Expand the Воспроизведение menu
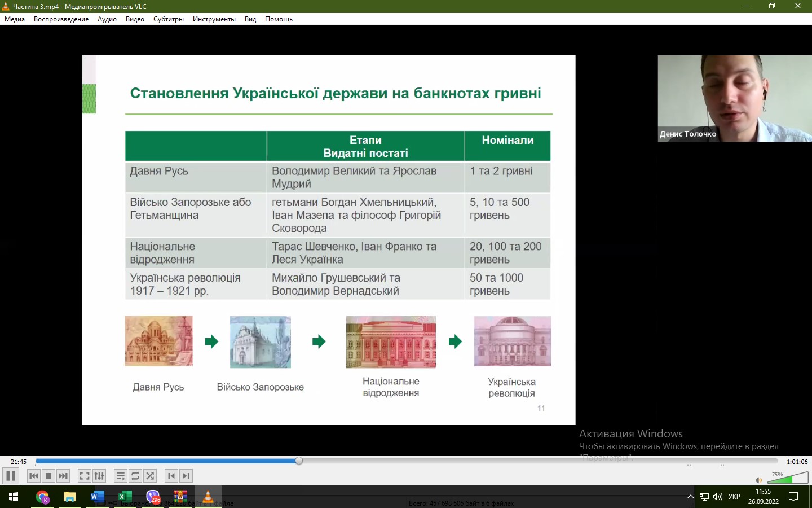Viewport: 812px width, 508px height. tap(61, 19)
